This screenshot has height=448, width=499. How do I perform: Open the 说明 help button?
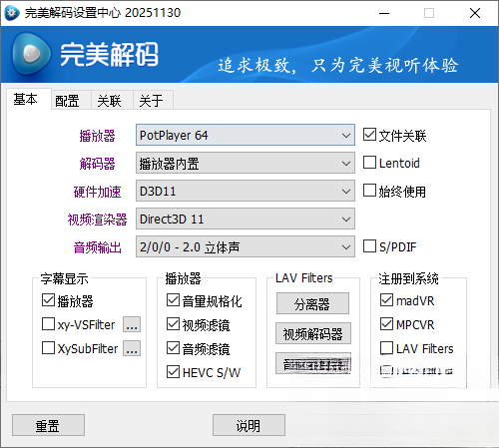[249, 425]
